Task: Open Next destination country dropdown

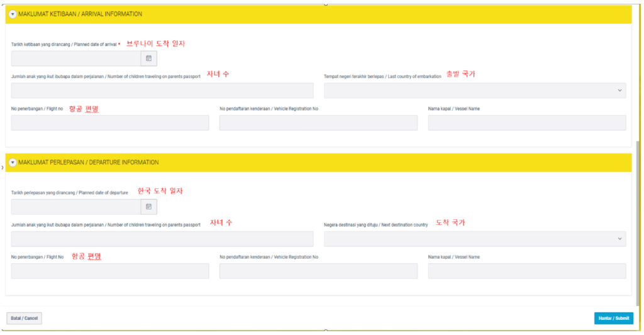Action: [475, 239]
